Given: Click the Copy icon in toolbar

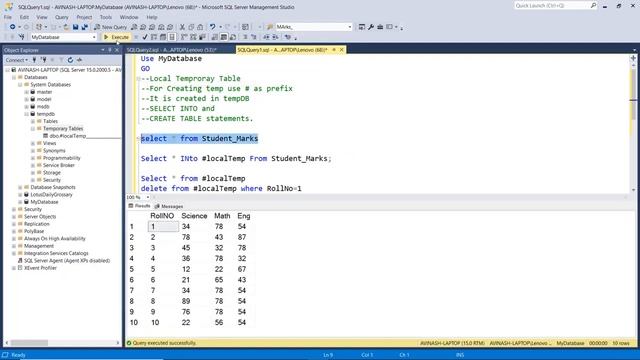Looking at the screenshot, I should (191, 27).
